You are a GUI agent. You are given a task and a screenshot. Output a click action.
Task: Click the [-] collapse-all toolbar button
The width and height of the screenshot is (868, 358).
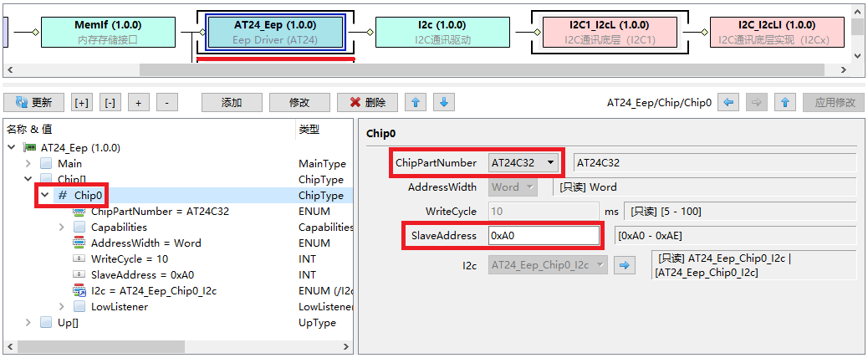click(x=110, y=103)
